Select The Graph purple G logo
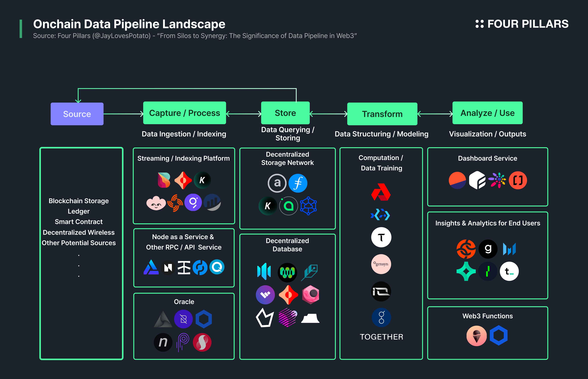The width and height of the screenshot is (588, 379). 193,202
